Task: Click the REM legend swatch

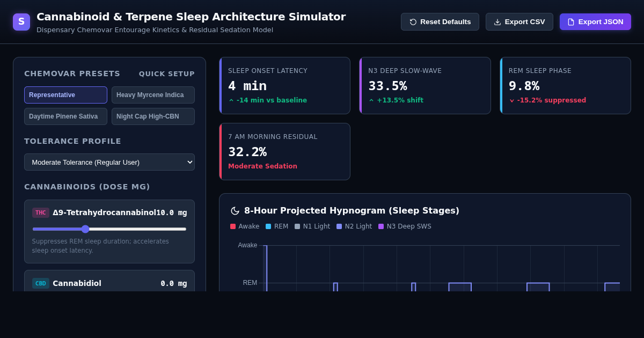Action: point(268,226)
